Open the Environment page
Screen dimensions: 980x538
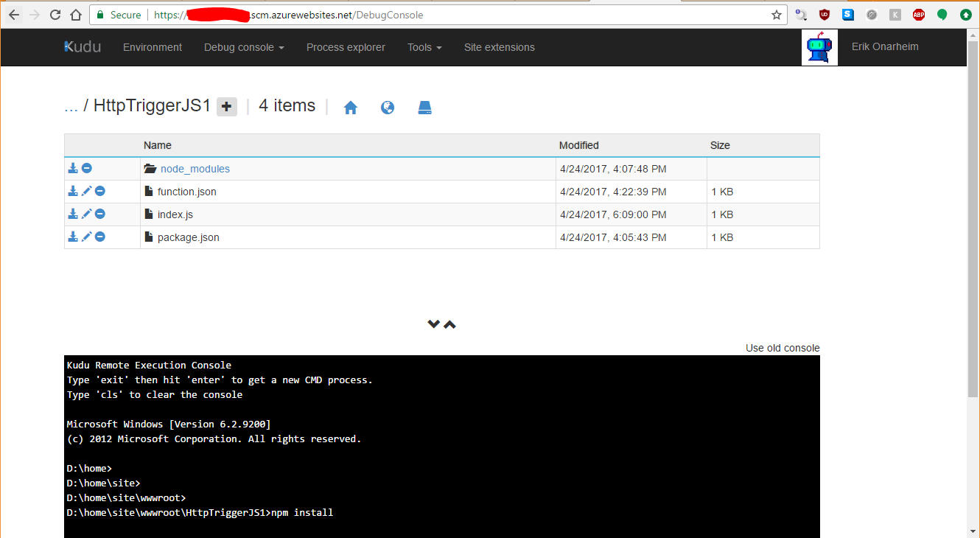tap(153, 47)
